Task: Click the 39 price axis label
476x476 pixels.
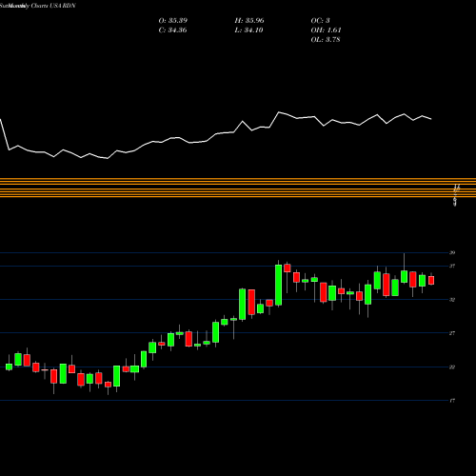Action: coord(452,253)
